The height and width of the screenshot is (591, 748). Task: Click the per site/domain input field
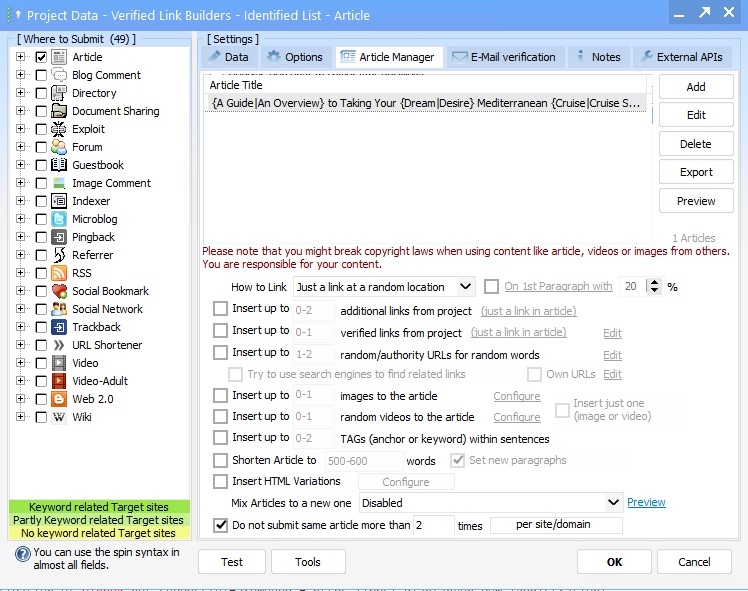tap(556, 525)
